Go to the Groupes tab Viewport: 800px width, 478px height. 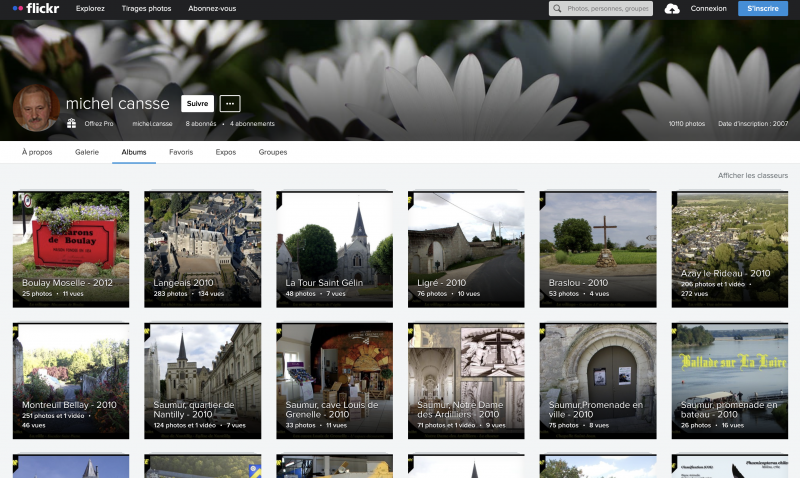(x=273, y=152)
